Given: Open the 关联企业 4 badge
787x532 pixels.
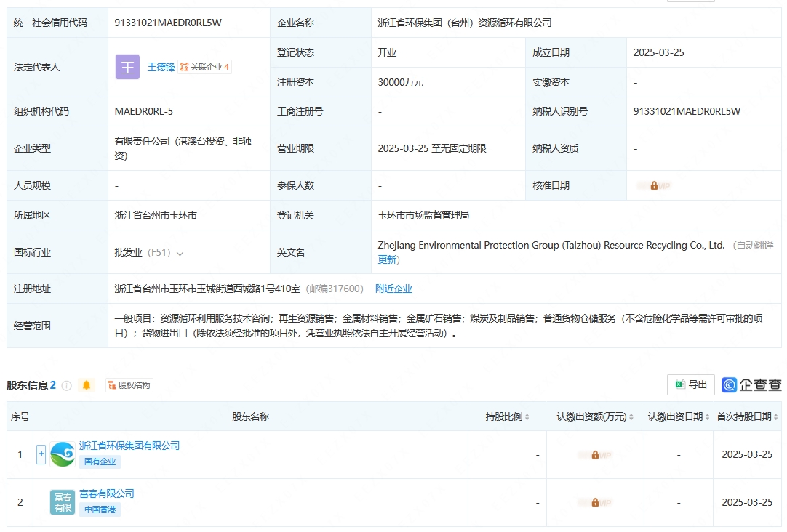Looking at the screenshot, I should [x=205, y=67].
